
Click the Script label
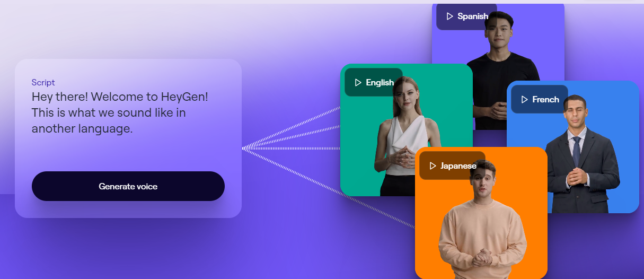(x=43, y=82)
